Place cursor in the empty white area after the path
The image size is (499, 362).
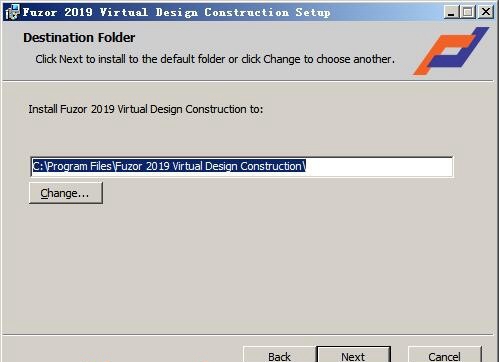[379, 167]
